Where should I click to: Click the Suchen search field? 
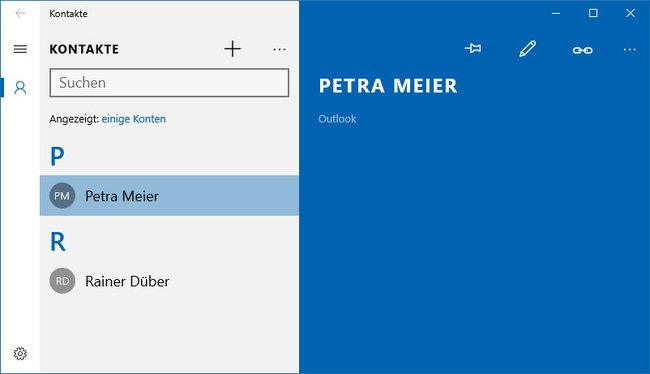[169, 83]
